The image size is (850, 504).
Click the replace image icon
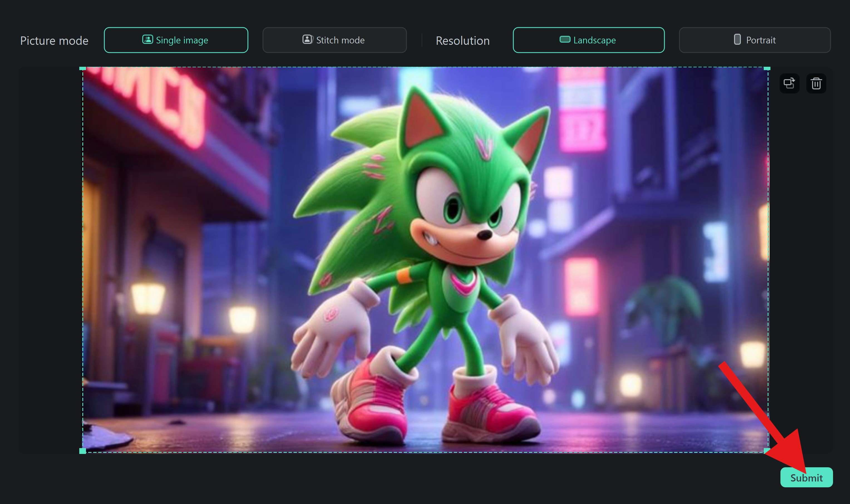point(789,83)
